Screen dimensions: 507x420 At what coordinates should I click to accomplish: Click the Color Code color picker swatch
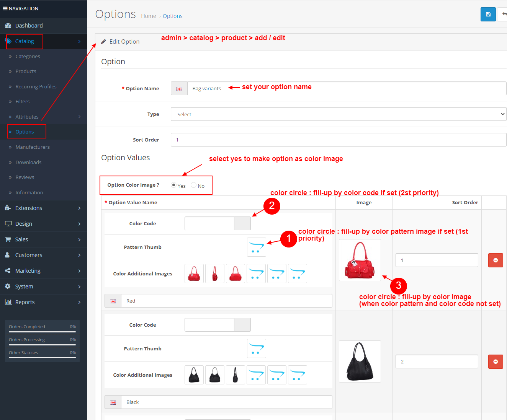(242, 223)
